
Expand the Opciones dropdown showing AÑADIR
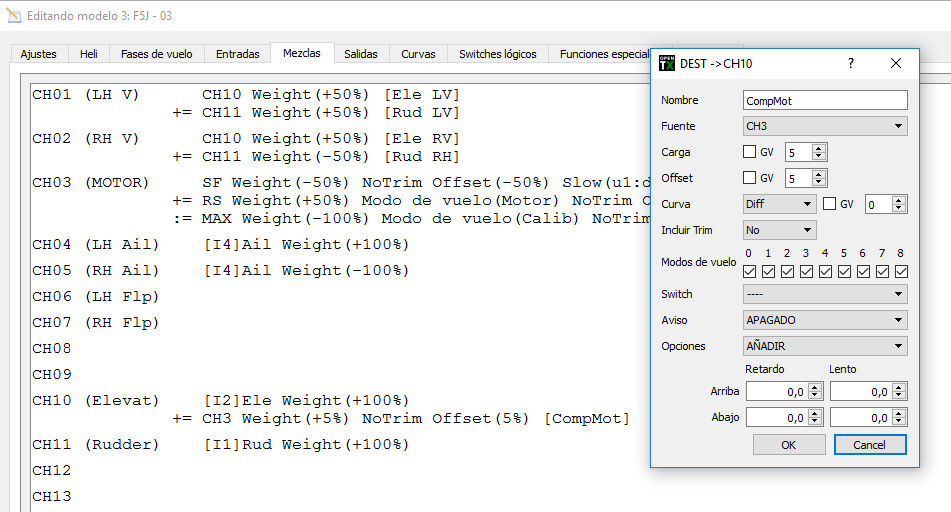825,346
